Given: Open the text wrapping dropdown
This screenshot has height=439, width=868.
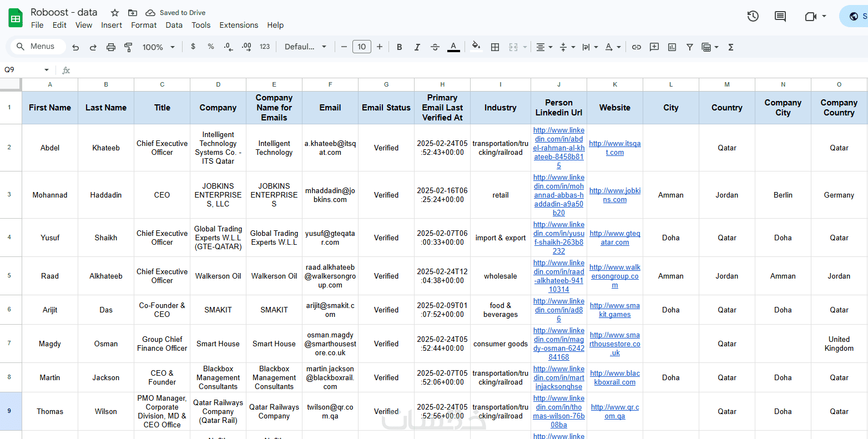Looking at the screenshot, I should click(x=590, y=47).
